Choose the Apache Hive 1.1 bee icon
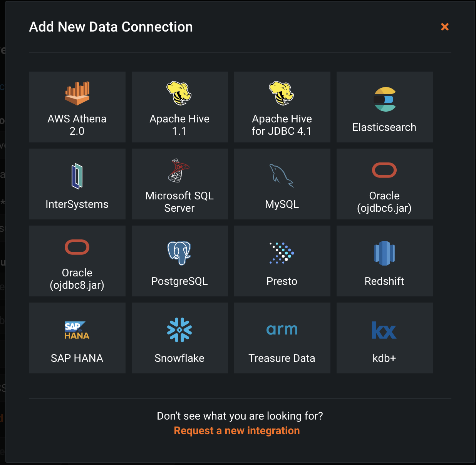The height and width of the screenshot is (465, 476). [x=179, y=93]
